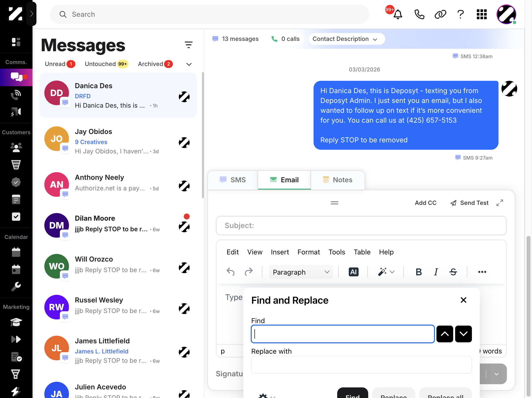Filter by Unread messages
This screenshot has height=398, width=532.
tap(60, 64)
